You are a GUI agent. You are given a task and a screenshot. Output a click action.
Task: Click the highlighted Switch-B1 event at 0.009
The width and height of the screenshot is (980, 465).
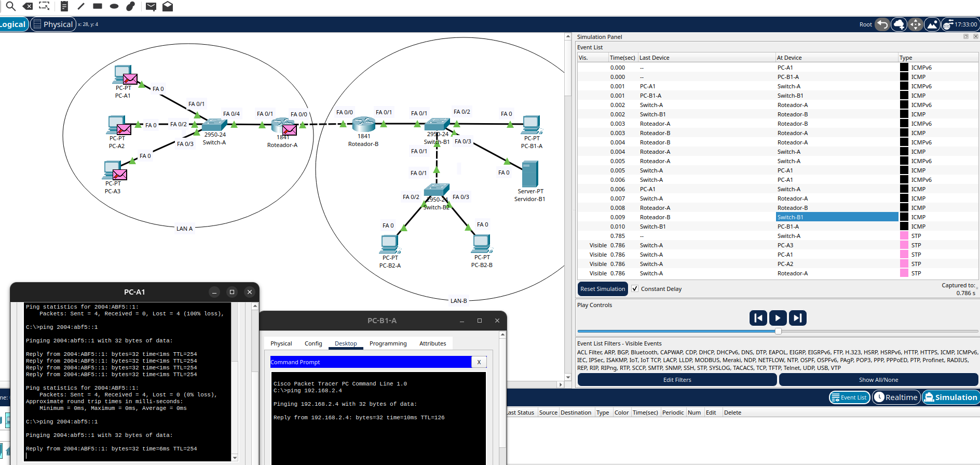tap(837, 217)
